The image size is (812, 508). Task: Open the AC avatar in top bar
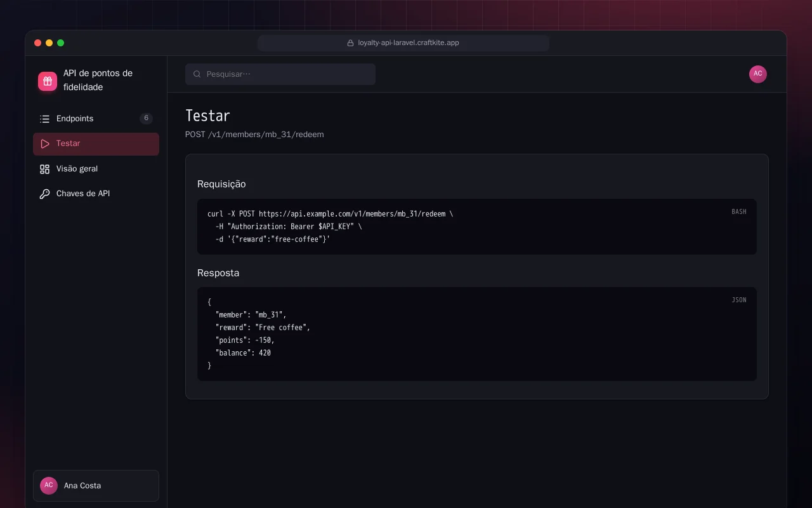point(758,74)
